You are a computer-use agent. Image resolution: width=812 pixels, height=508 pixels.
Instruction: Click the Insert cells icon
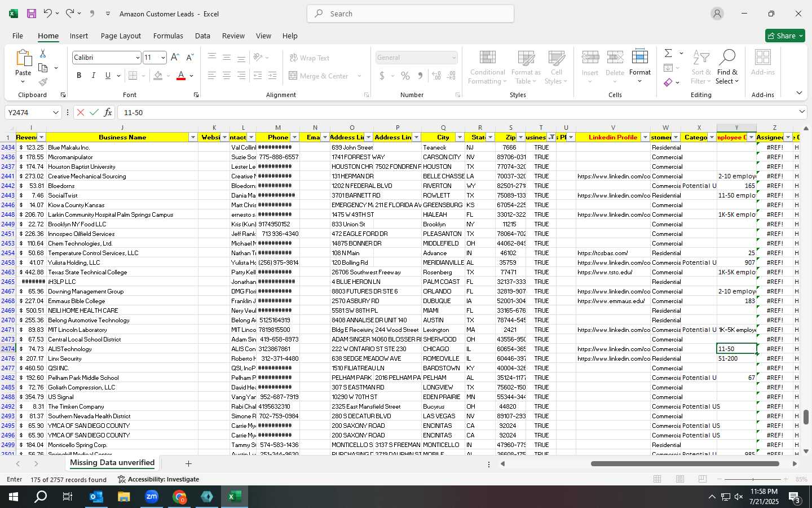(590, 58)
